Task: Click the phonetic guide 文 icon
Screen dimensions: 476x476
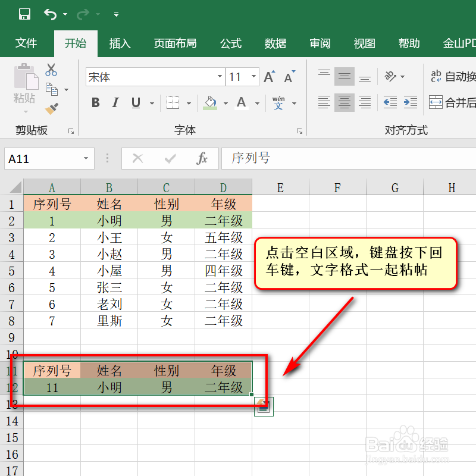Action: click(278, 102)
